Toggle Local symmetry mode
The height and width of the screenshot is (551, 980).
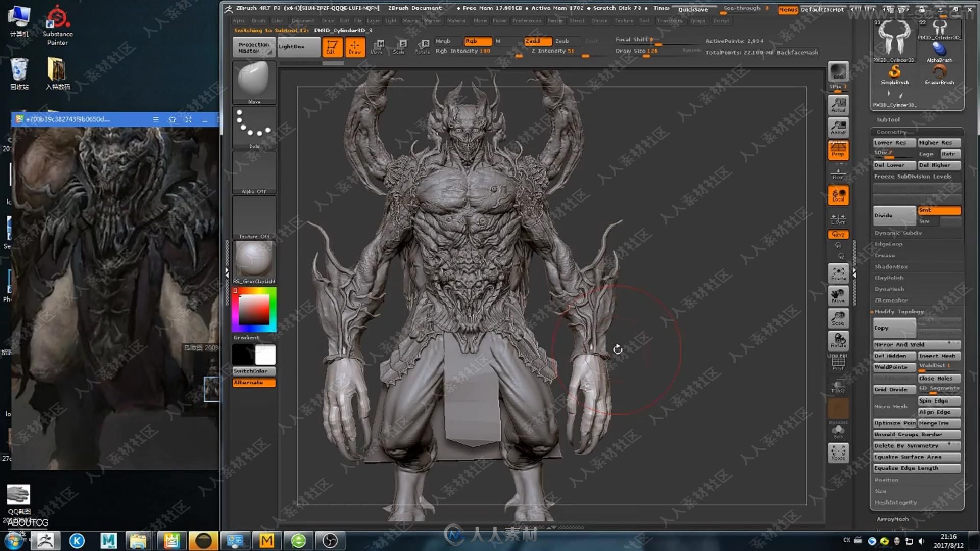838,195
